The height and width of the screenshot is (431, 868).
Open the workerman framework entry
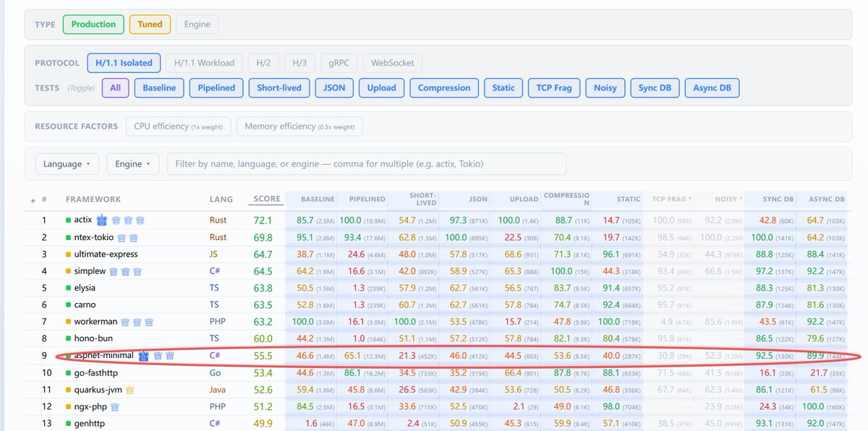pyautogui.click(x=95, y=322)
